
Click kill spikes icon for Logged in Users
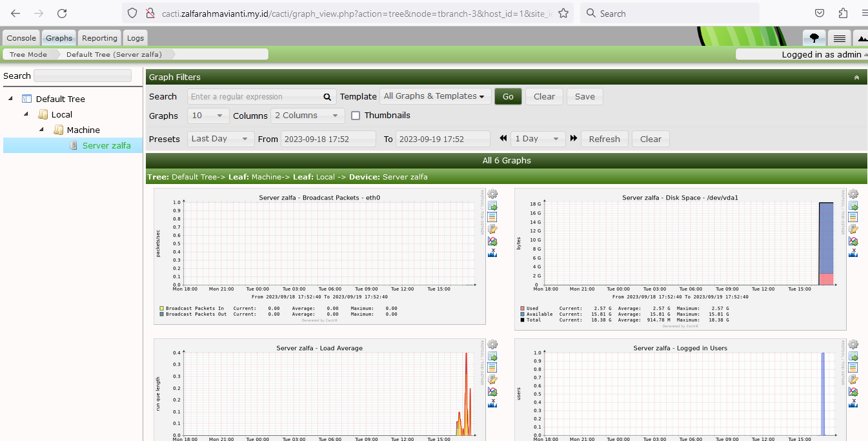(853, 403)
